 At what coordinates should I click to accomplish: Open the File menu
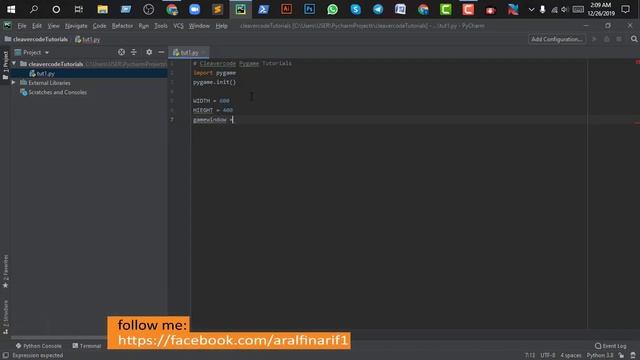click(22, 26)
